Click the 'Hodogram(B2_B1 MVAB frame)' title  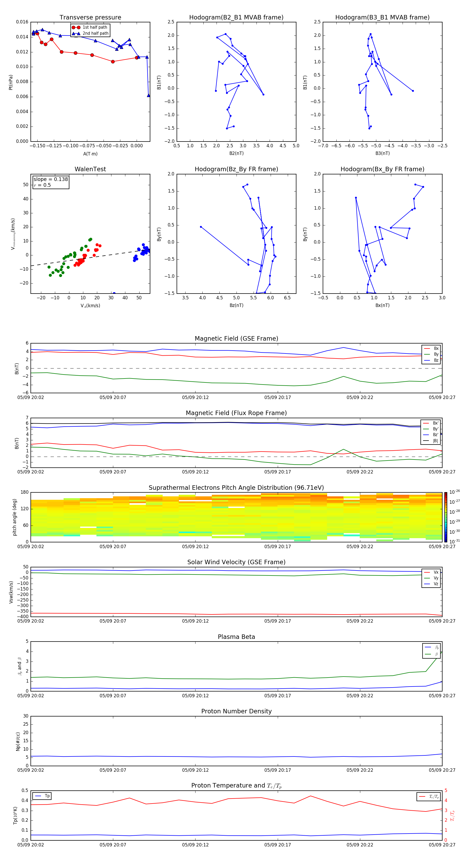(236, 18)
